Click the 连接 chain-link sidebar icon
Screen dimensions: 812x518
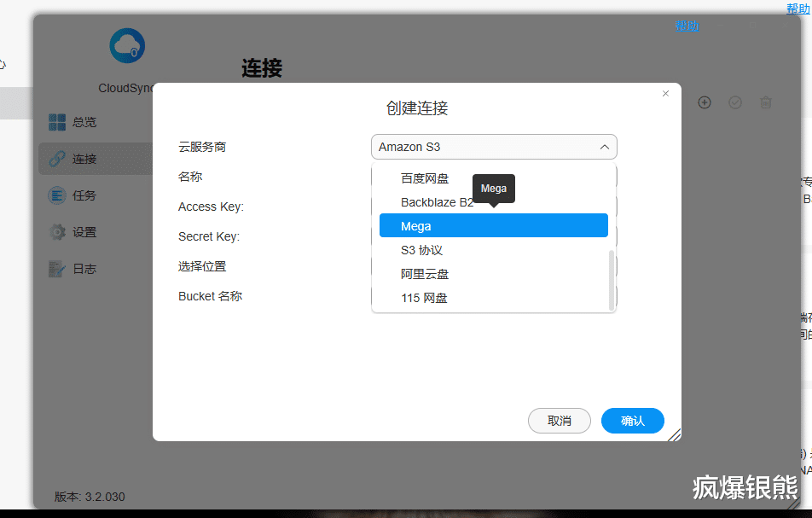(57, 159)
